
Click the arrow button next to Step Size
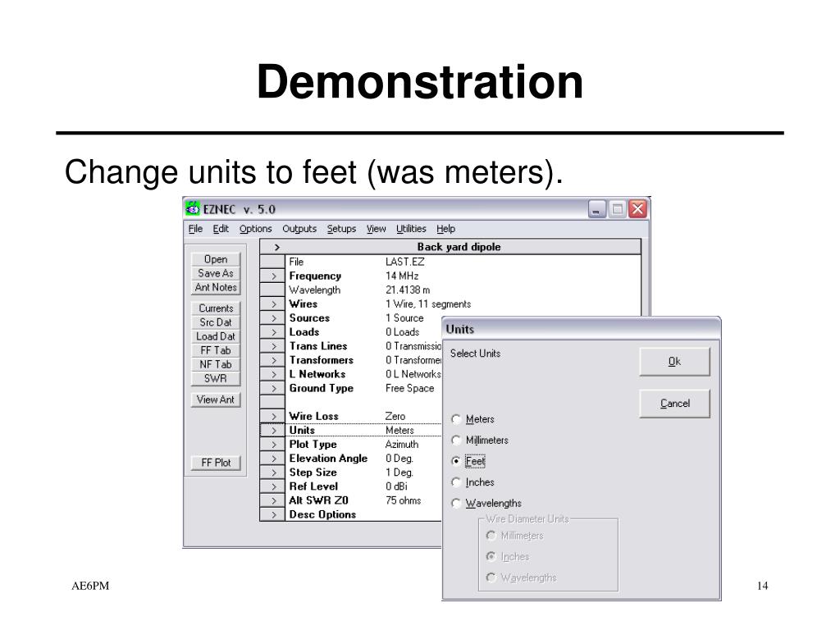[272, 472]
